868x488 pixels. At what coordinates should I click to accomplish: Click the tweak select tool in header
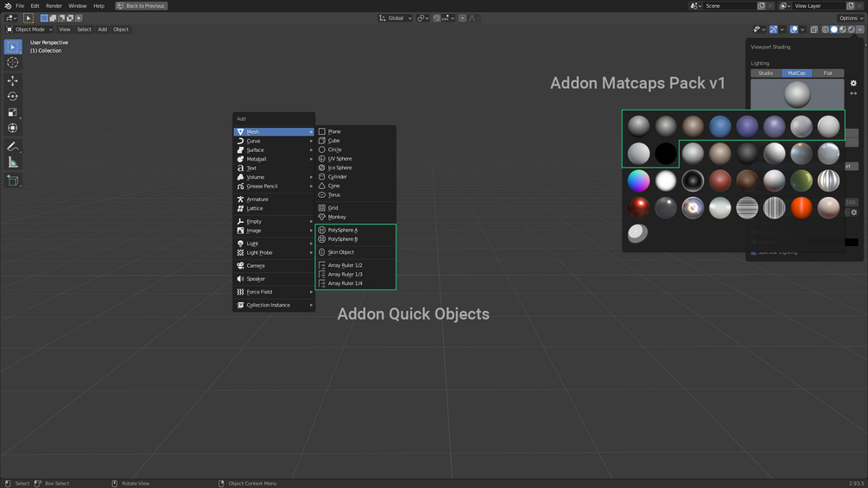point(29,18)
